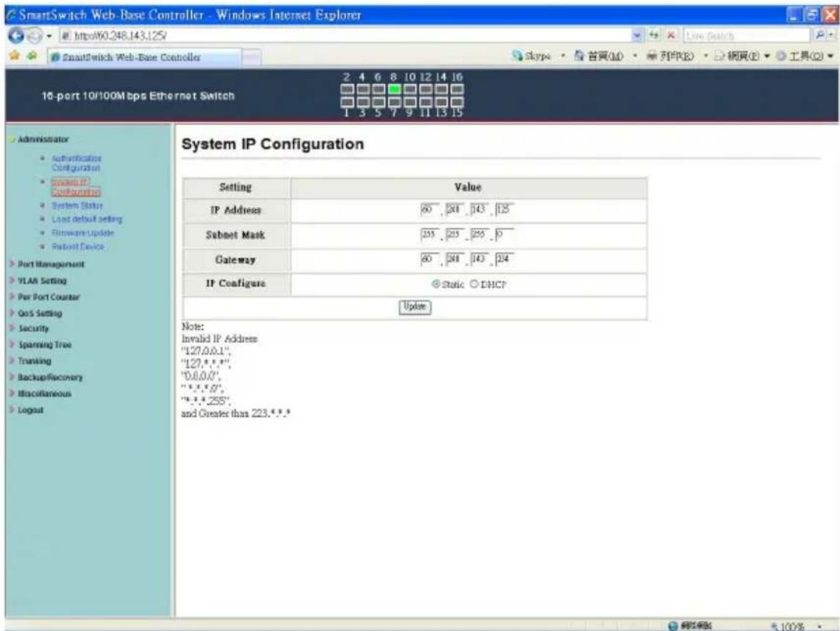The height and width of the screenshot is (631, 840).
Task: Open the blank new tab button
Action: [251, 57]
